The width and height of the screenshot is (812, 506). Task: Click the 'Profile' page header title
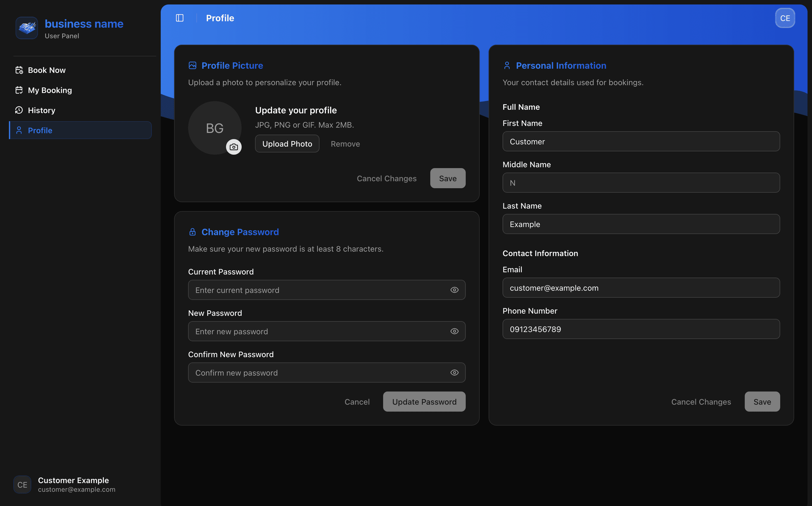(220, 18)
